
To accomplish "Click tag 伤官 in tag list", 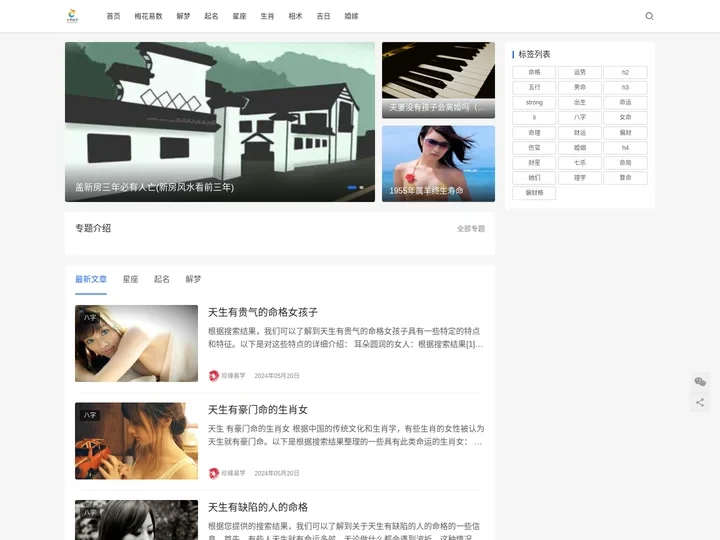I will 534,148.
